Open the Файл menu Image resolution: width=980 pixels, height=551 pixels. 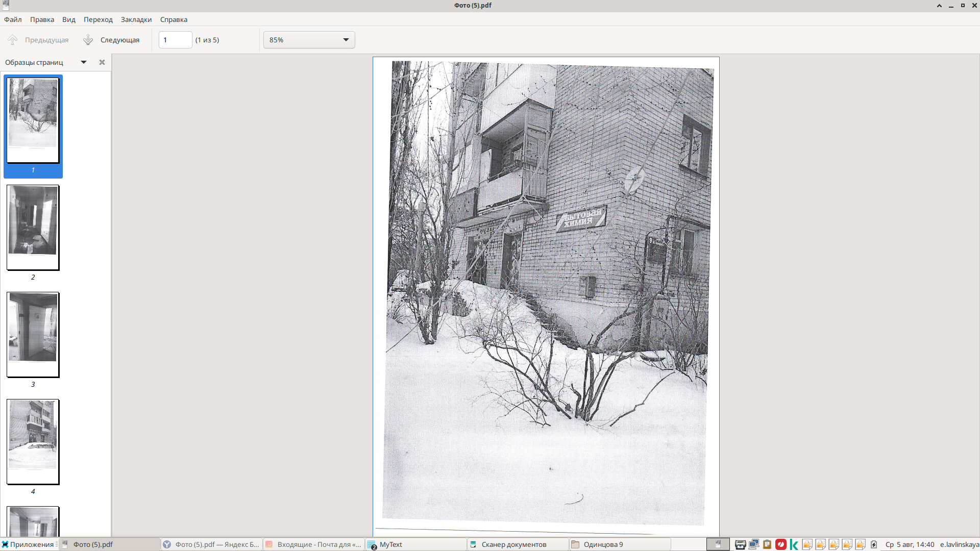[x=13, y=19]
